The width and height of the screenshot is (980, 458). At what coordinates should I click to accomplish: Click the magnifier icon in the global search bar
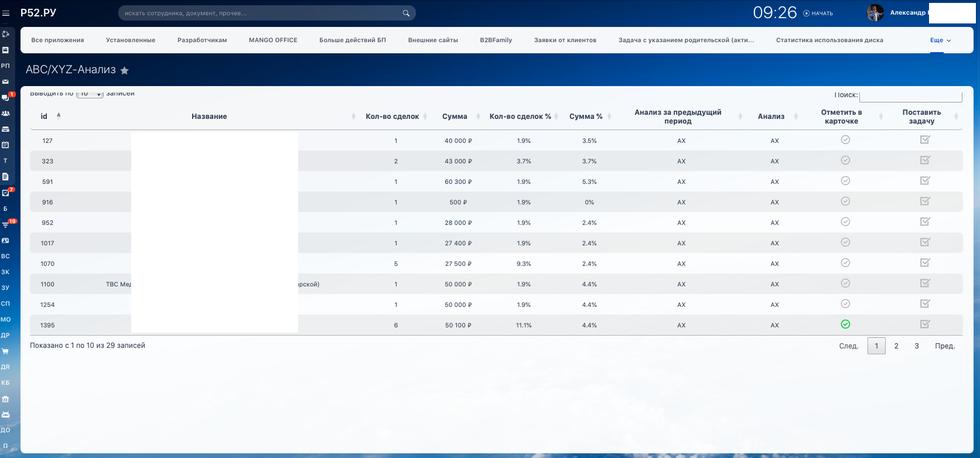(x=406, y=13)
